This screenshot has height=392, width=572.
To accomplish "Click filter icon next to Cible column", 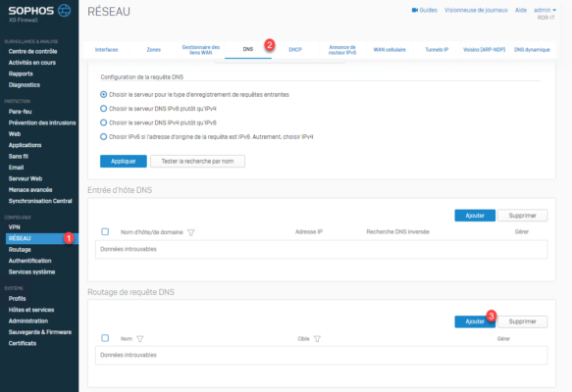I will point(317,339).
